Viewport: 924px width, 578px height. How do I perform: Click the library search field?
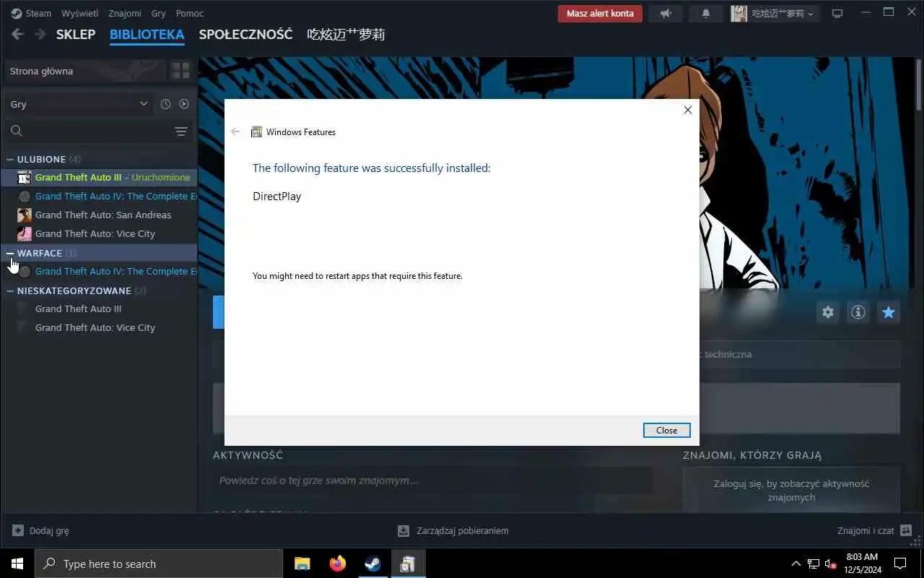(88, 131)
